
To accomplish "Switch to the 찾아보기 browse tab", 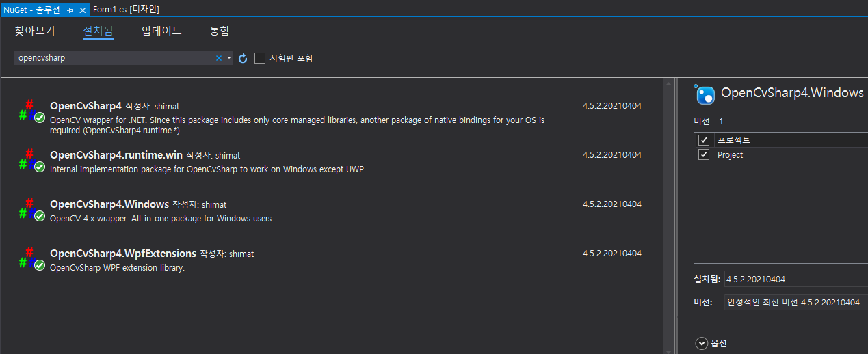I will pyautogui.click(x=35, y=31).
